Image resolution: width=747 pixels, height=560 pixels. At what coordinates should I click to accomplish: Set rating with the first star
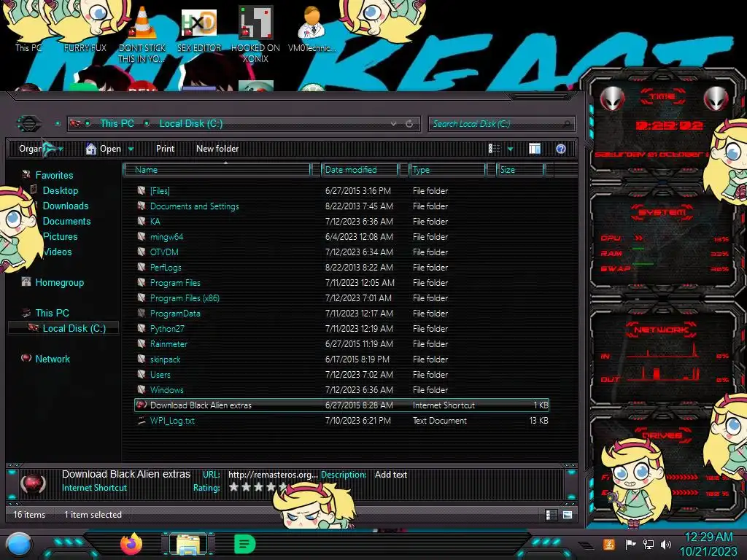coord(234,486)
